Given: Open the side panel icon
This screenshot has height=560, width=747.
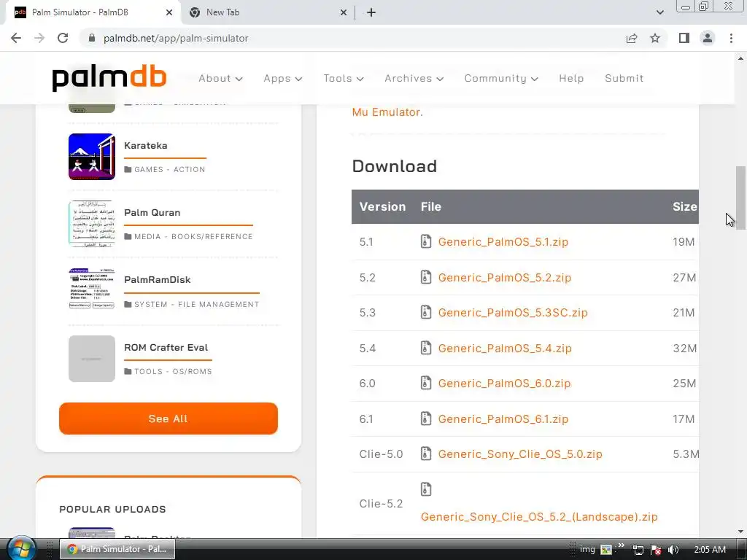Looking at the screenshot, I should point(684,38).
